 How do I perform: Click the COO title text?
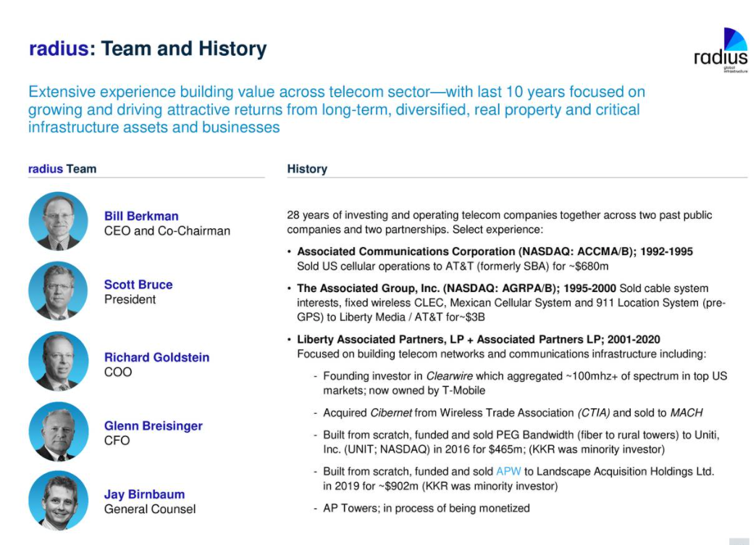118,372
